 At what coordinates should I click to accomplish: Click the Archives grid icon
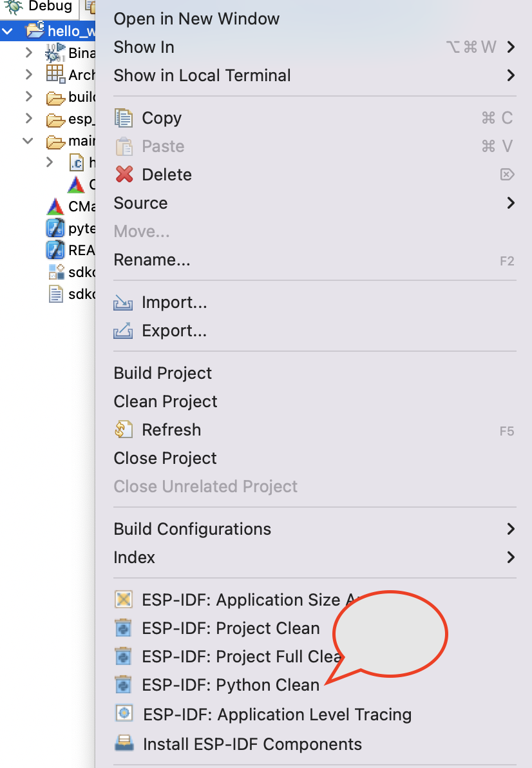[55, 74]
